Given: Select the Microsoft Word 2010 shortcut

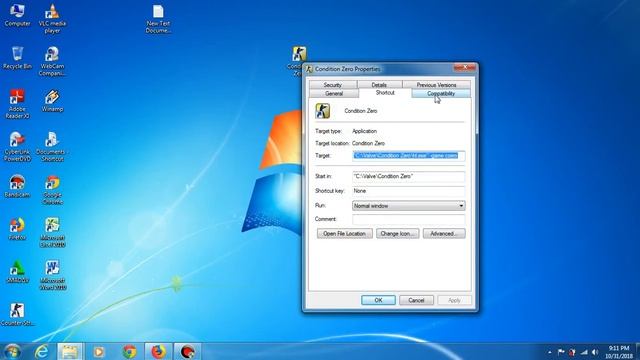Looking at the screenshot, I should [x=52, y=276].
